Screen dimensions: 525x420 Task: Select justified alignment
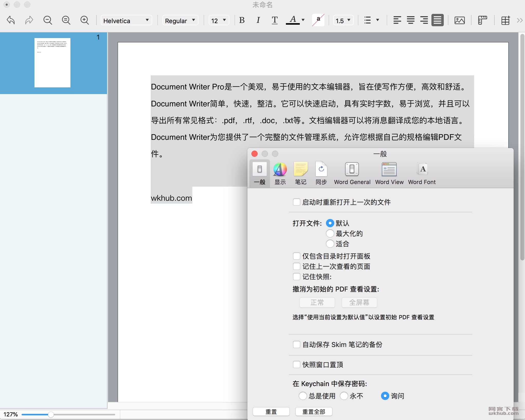tap(437, 20)
